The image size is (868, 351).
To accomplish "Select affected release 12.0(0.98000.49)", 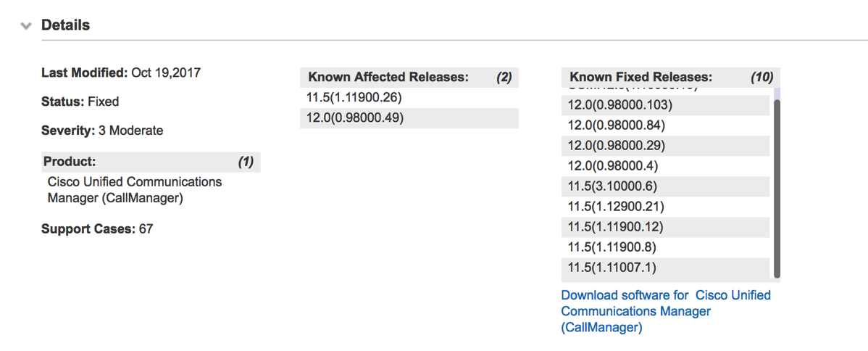I will (x=355, y=117).
